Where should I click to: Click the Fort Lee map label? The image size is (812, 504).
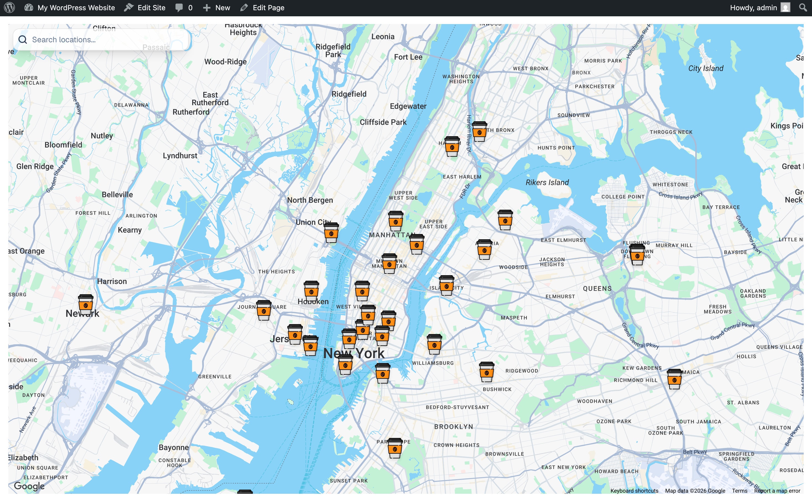tap(408, 57)
